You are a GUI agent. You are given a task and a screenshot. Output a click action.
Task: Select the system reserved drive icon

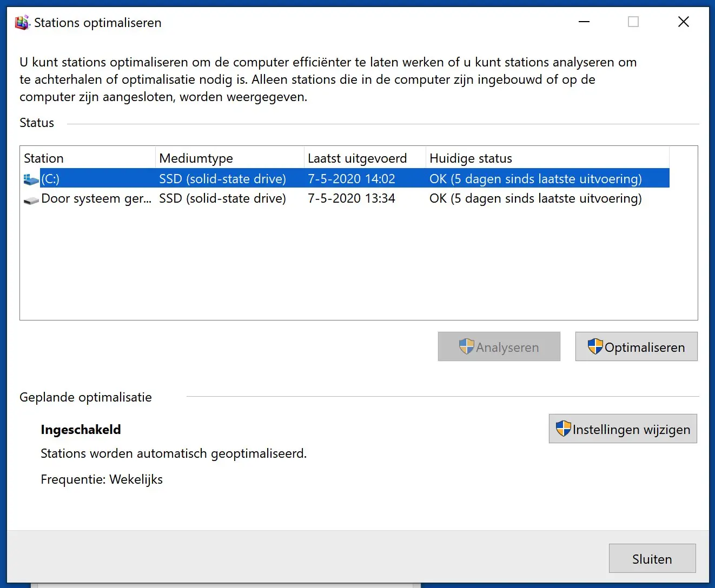[x=31, y=201]
